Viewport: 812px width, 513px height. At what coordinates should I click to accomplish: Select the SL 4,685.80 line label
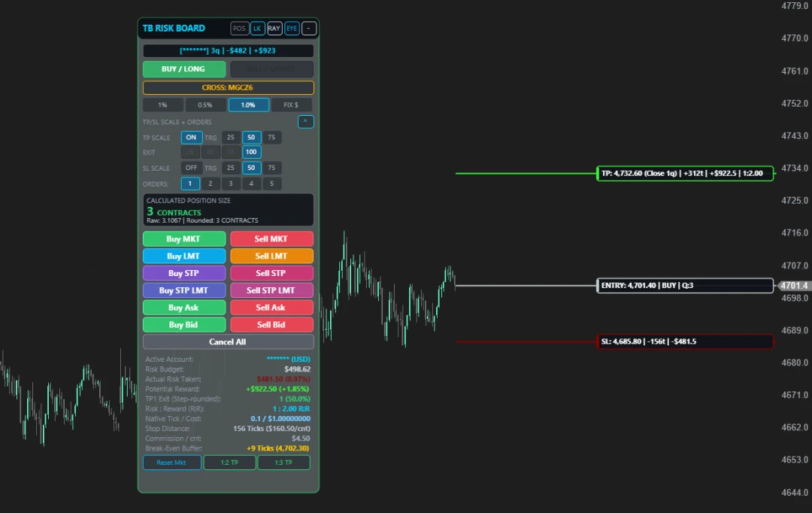pos(685,341)
